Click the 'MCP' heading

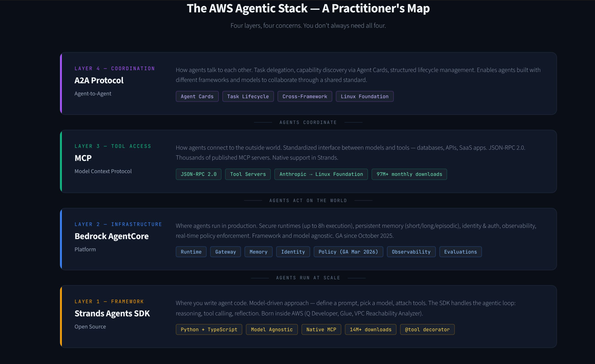tap(83, 158)
